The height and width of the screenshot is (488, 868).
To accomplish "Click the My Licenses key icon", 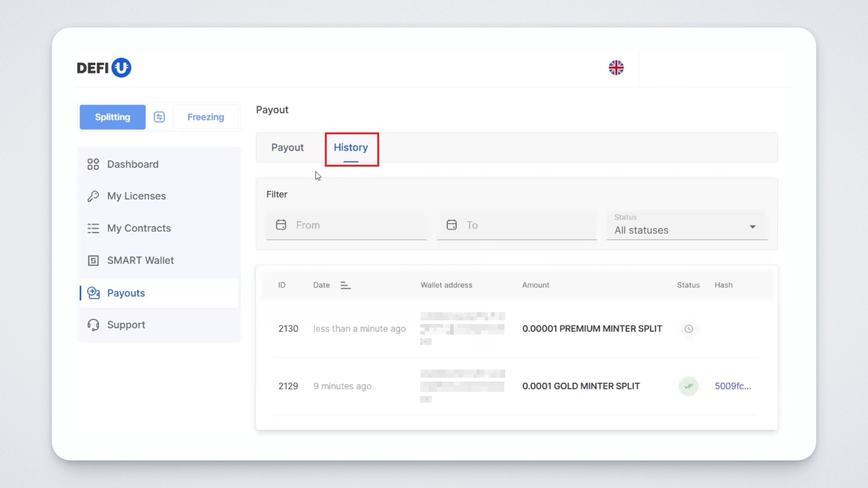I will pos(93,196).
